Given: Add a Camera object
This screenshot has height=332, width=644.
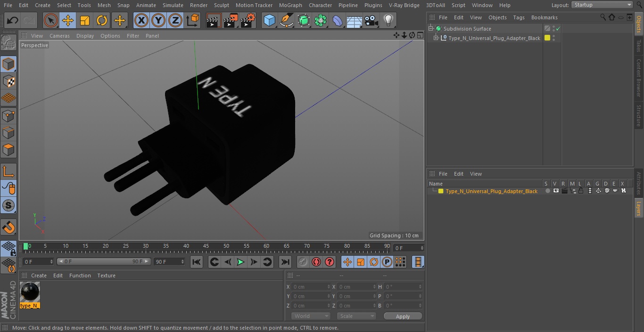Looking at the screenshot, I should pos(371,20).
